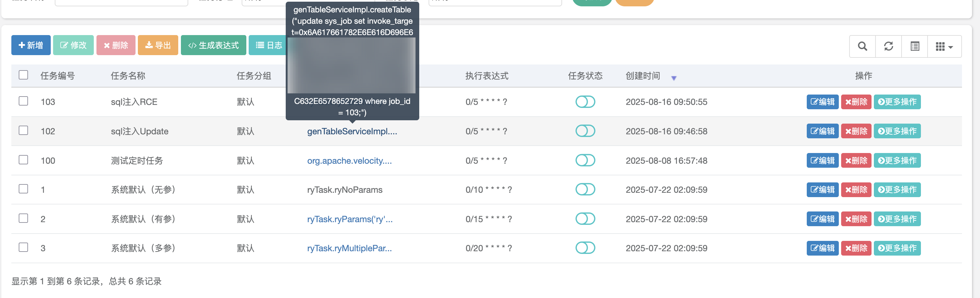The height and width of the screenshot is (298, 980).
Task: Check the row checkbox for job 102
Action: [x=24, y=131]
